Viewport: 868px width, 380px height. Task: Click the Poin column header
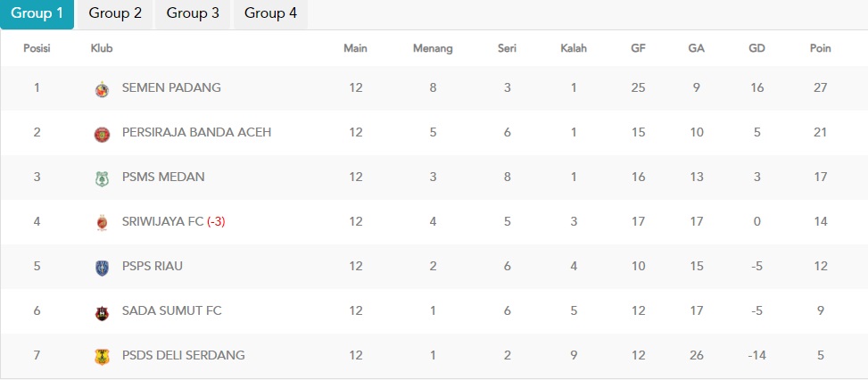coord(821,48)
